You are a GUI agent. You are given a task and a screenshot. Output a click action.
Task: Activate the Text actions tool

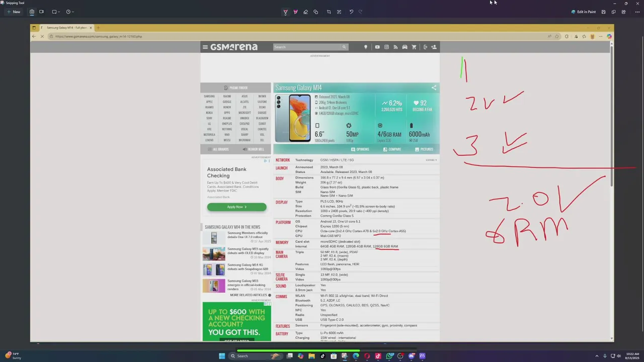tap(339, 12)
